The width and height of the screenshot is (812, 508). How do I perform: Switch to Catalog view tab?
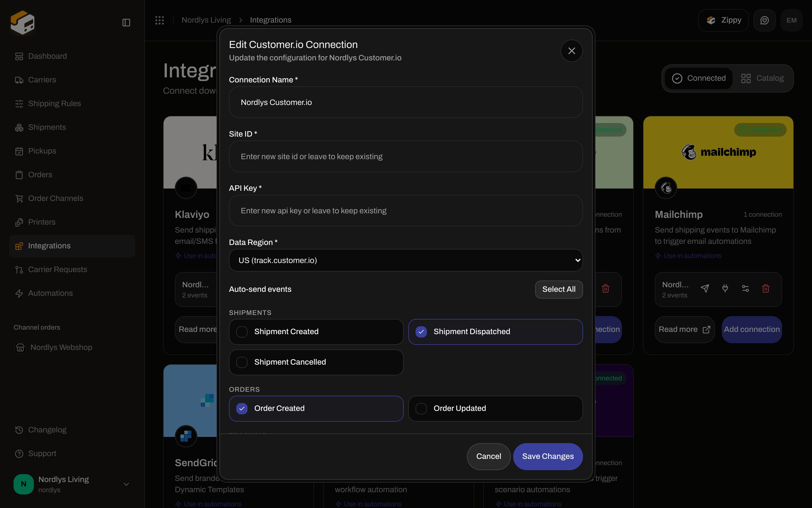pos(762,78)
